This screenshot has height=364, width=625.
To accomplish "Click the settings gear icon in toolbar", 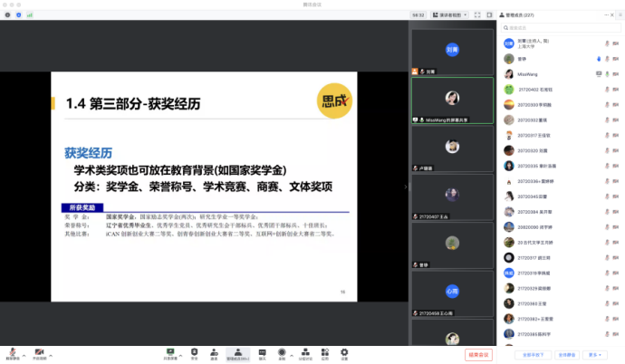I will (343, 352).
